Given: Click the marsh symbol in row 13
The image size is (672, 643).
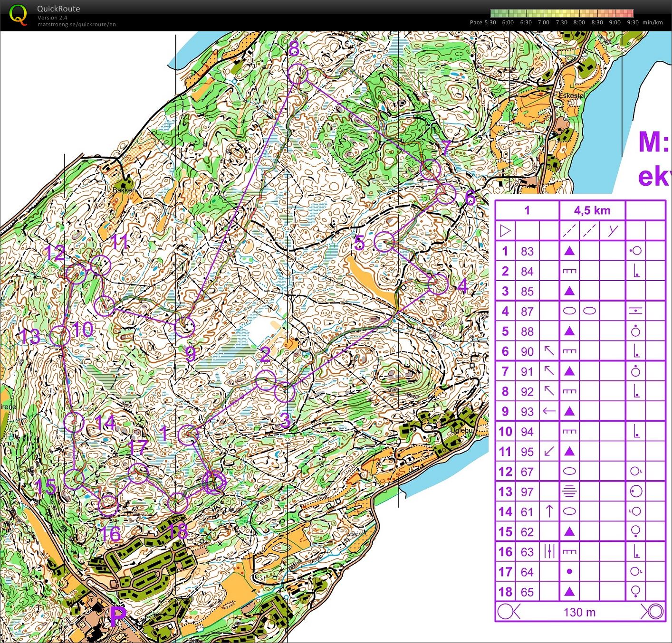Looking at the screenshot, I should 569,492.
